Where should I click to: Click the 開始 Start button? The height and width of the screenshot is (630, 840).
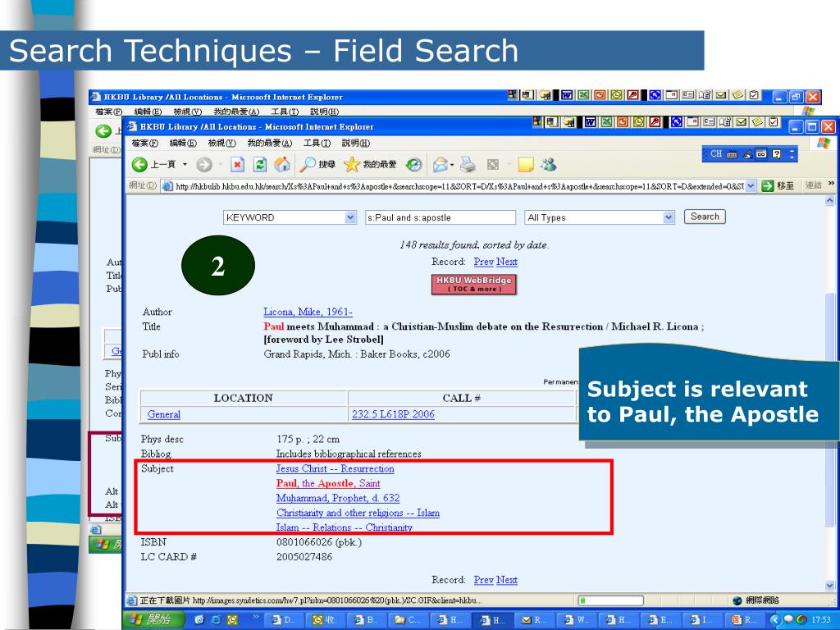click(x=153, y=620)
